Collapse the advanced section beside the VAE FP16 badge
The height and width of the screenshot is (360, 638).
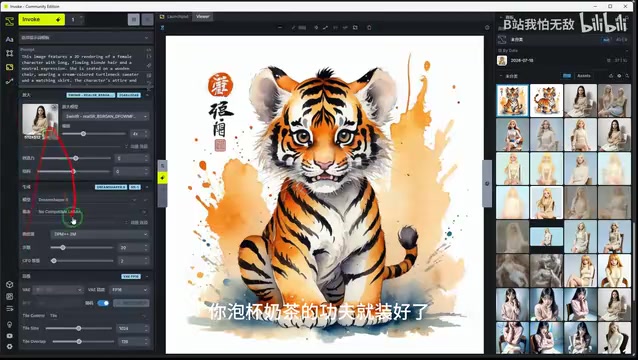click(147, 276)
